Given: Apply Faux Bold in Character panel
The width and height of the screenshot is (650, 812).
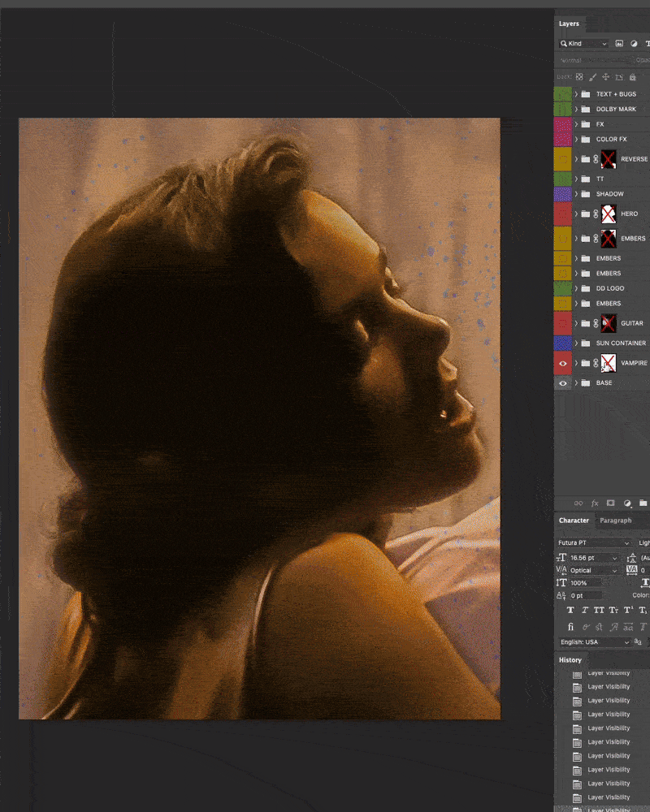Looking at the screenshot, I should click(x=570, y=610).
